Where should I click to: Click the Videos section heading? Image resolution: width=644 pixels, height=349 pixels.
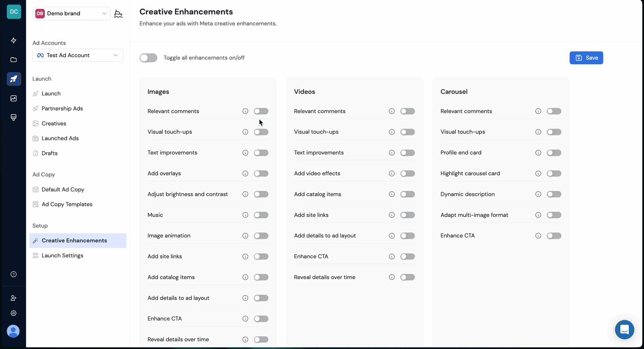(x=305, y=92)
